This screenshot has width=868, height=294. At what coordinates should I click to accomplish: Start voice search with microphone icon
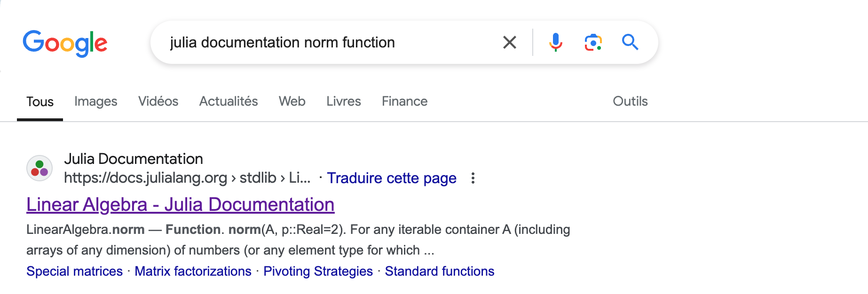coord(555,42)
